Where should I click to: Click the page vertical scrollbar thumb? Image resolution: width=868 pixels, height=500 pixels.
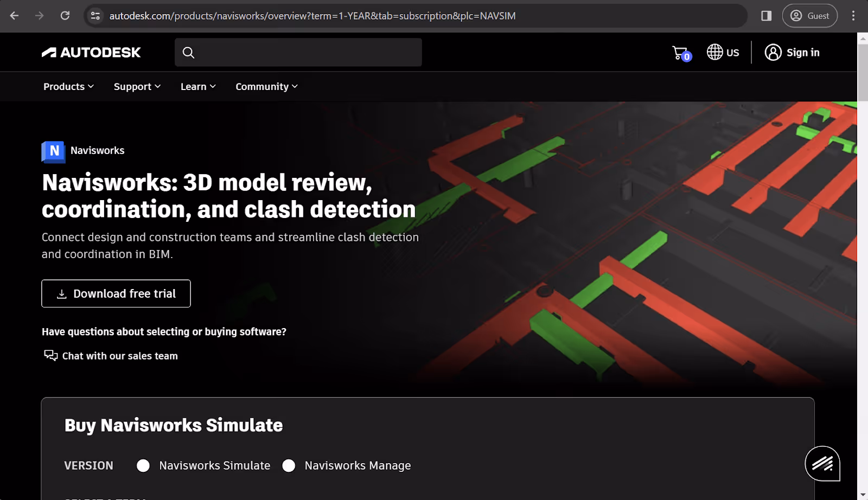click(x=863, y=73)
